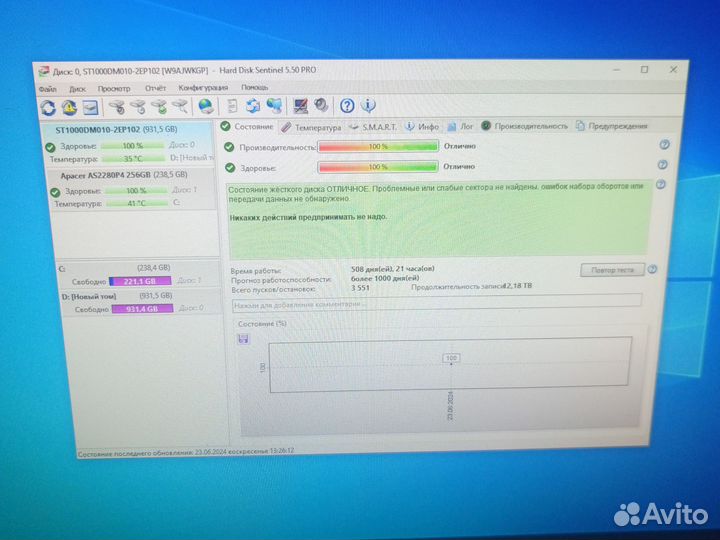The height and width of the screenshot is (540, 720).
Task: Open the Конфигурация menu
Action: point(203,88)
